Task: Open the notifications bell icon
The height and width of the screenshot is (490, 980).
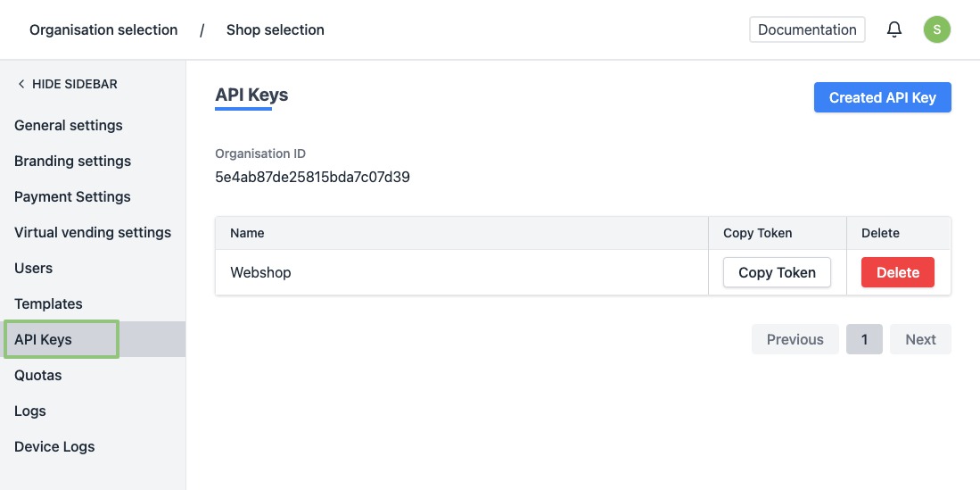Action: (894, 29)
